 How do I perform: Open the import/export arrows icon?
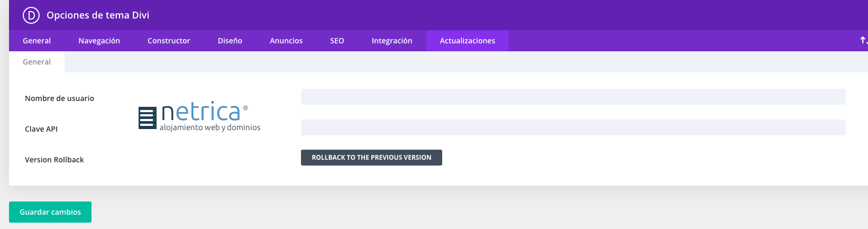(863, 40)
